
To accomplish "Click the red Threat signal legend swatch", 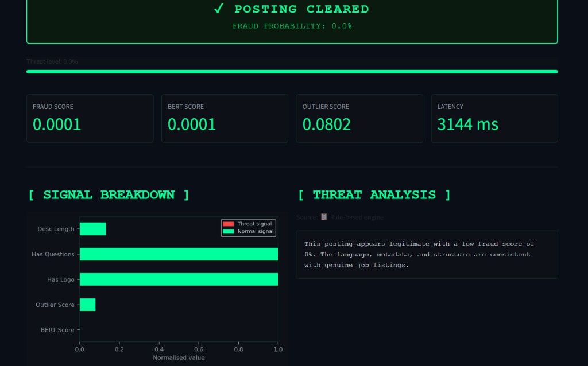I will (x=229, y=224).
